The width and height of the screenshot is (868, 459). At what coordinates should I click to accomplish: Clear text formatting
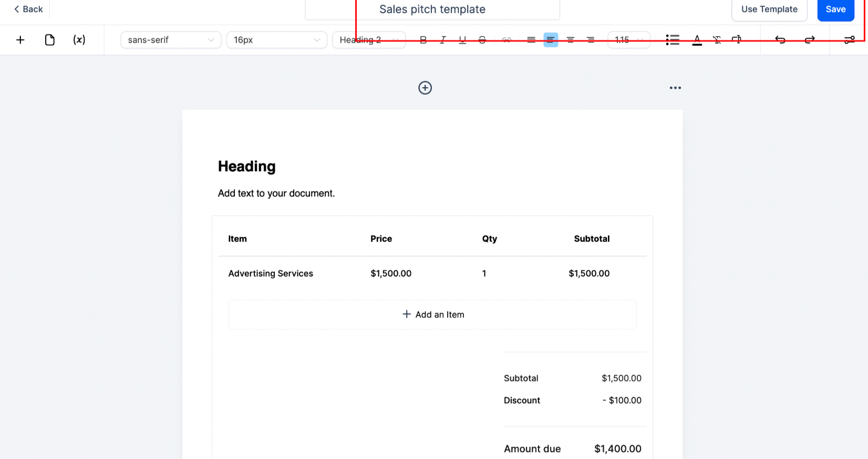(x=717, y=40)
